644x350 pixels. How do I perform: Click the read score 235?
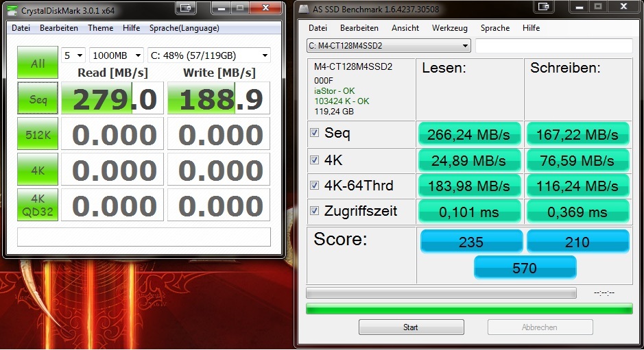click(x=471, y=241)
